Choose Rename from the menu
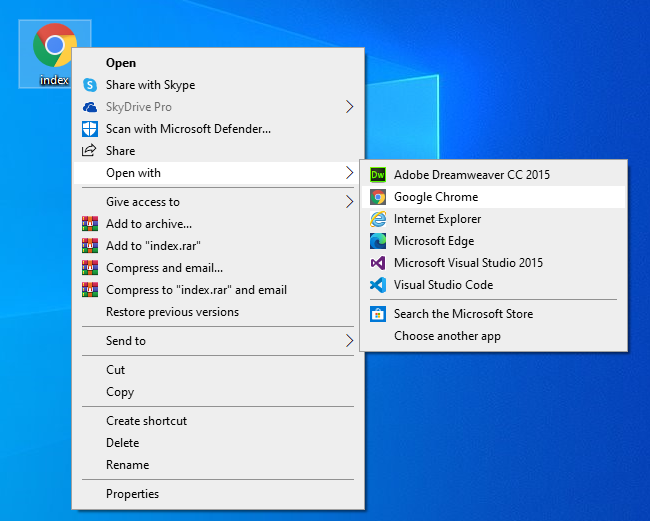This screenshot has height=521, width=650. point(218,465)
